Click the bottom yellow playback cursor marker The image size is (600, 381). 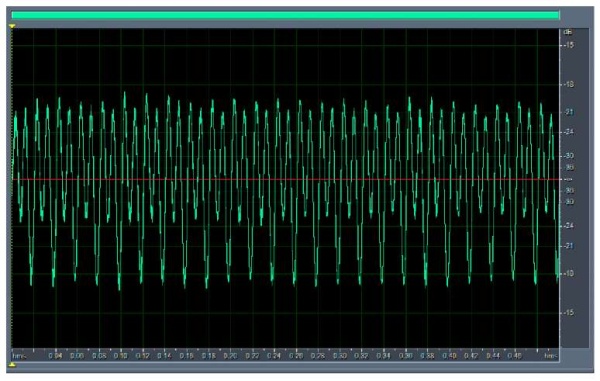coord(12,365)
